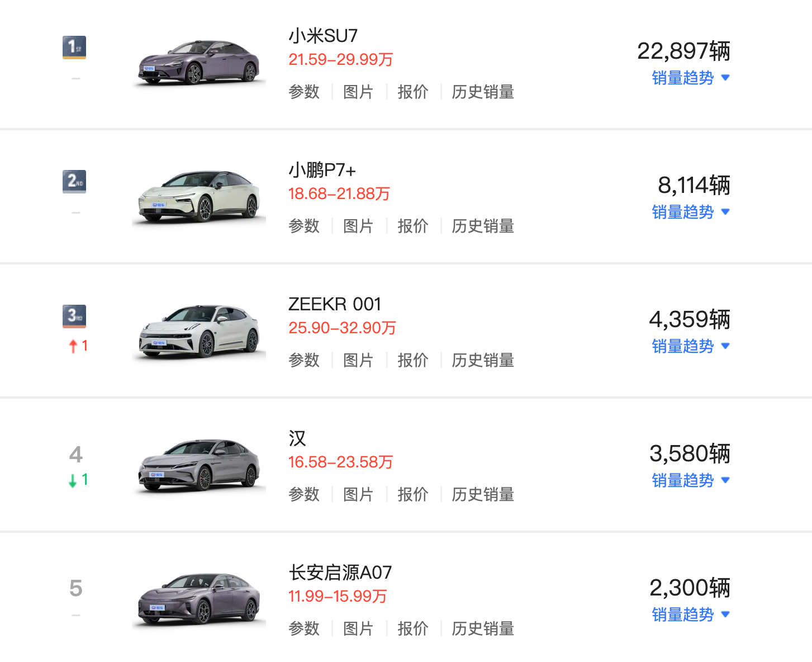Click the ZEEKR 001 car photo

coord(199,332)
